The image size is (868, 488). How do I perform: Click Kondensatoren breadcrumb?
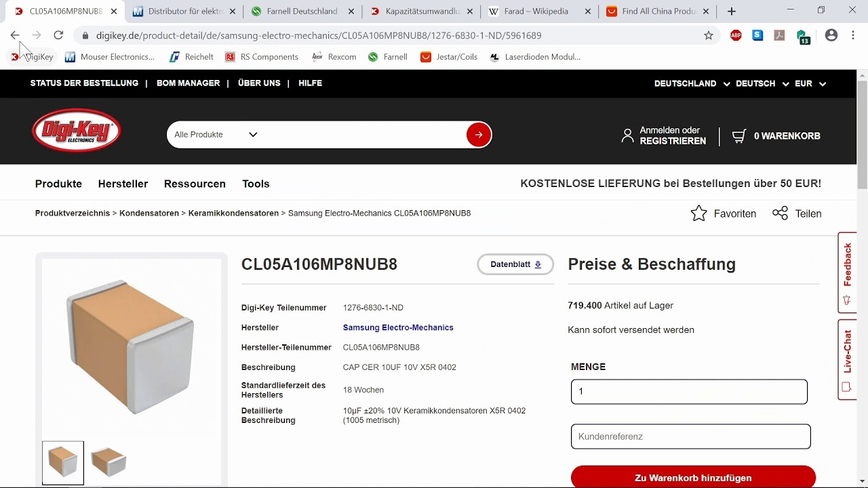click(149, 213)
